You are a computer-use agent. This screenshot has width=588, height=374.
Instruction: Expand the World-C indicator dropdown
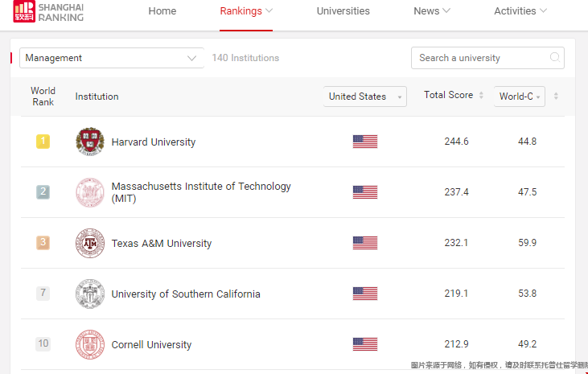(x=520, y=97)
